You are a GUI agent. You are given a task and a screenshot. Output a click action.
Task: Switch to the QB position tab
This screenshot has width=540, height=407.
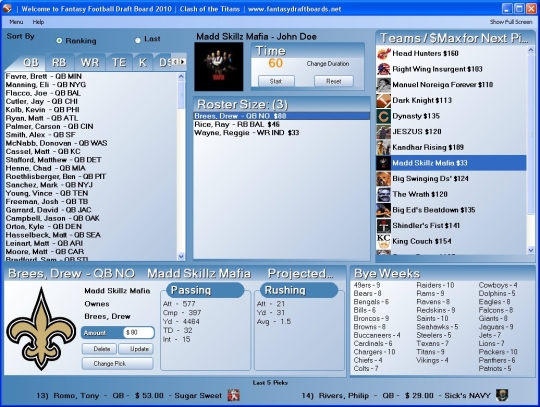[x=31, y=62]
